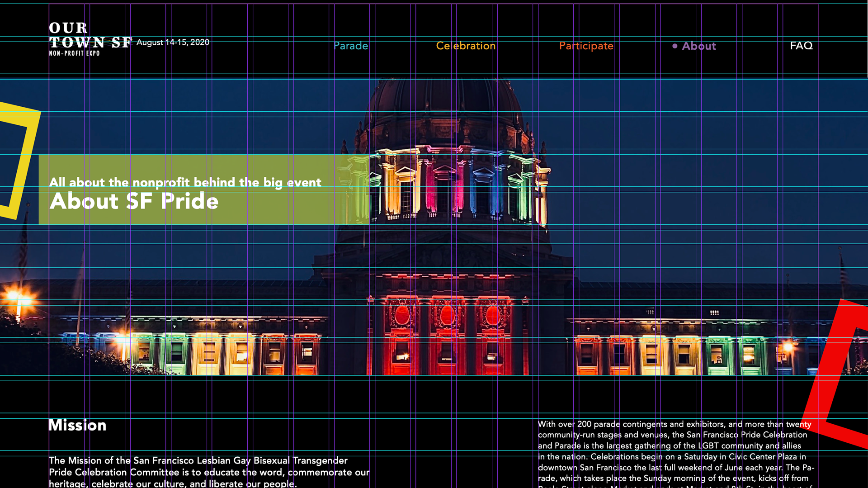Select the About nav item
The image size is (868, 488).
[698, 46]
